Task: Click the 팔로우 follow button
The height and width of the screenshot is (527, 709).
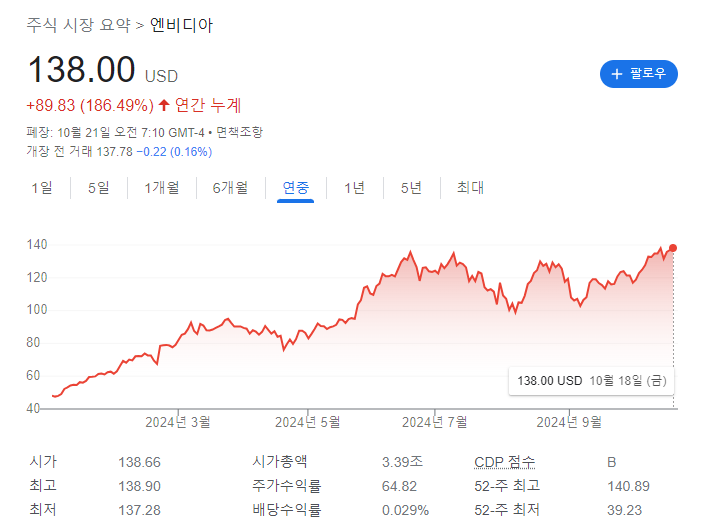Action: click(x=638, y=74)
